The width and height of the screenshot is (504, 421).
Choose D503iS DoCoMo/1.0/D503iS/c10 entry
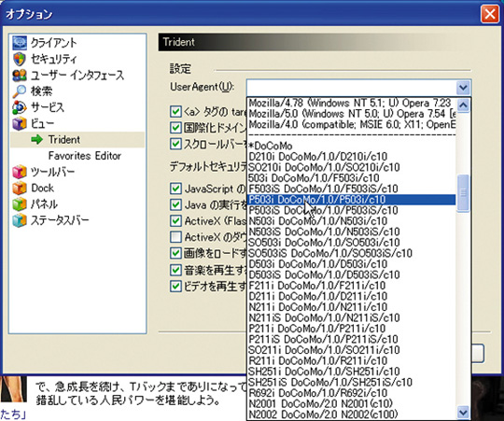(x=351, y=274)
